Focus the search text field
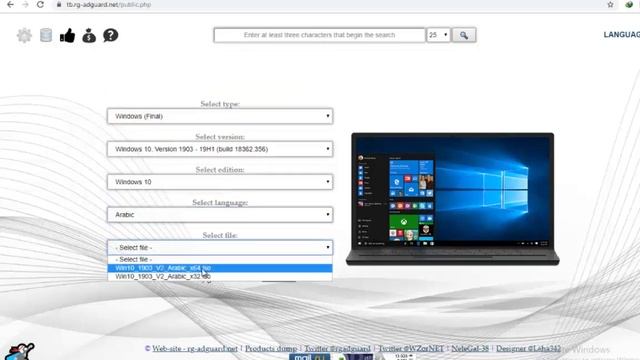Image resolution: width=640 pixels, height=360 pixels. (x=319, y=35)
